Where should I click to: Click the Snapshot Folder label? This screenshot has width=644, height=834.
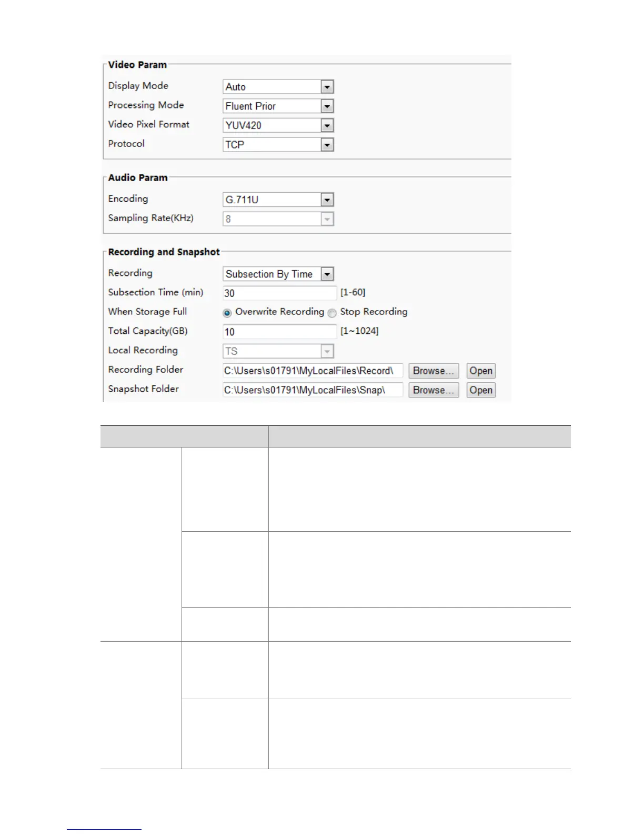[143, 389]
